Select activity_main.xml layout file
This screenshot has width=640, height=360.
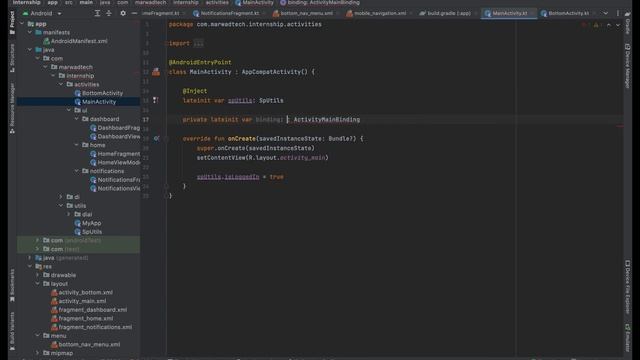tap(78, 301)
